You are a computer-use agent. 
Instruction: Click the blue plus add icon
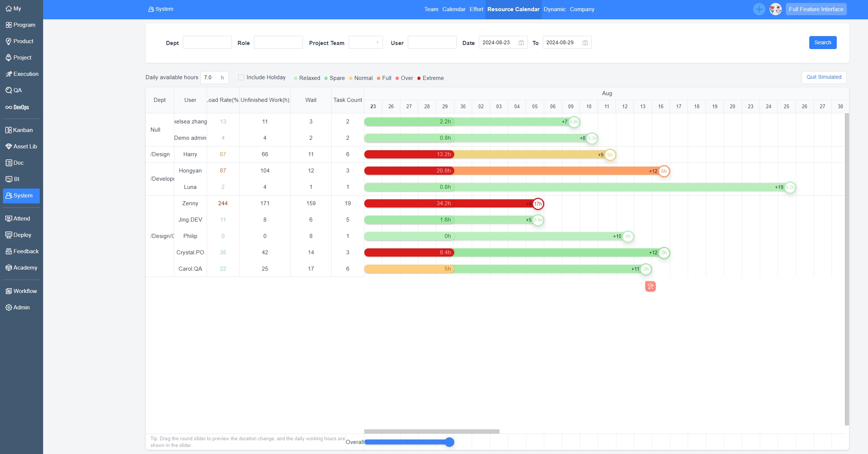coord(759,9)
